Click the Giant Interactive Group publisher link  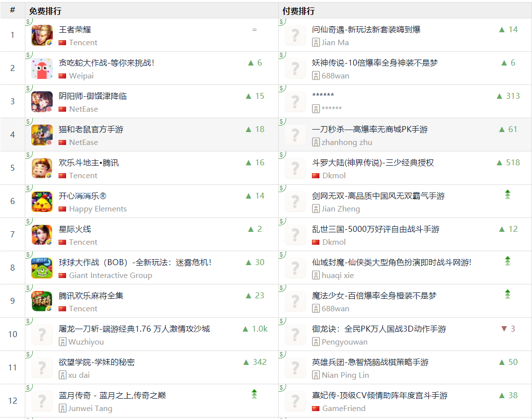110,276
